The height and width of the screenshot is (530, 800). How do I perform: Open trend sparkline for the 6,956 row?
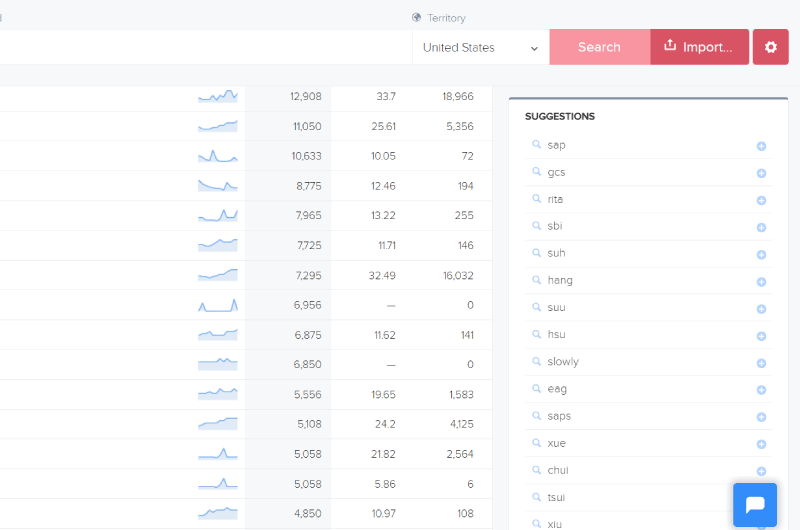pos(218,305)
